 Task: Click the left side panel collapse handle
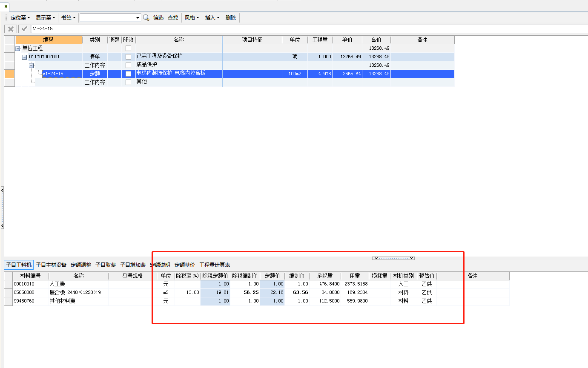coord(2,208)
